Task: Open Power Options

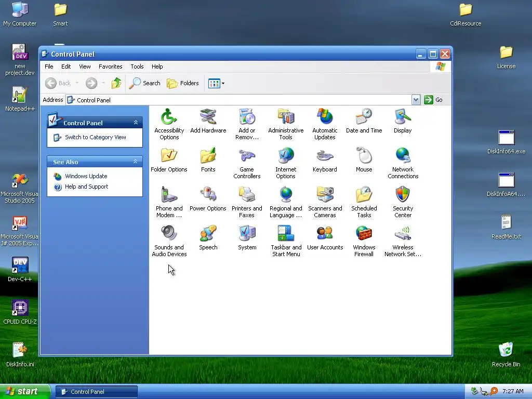Action: click(208, 199)
